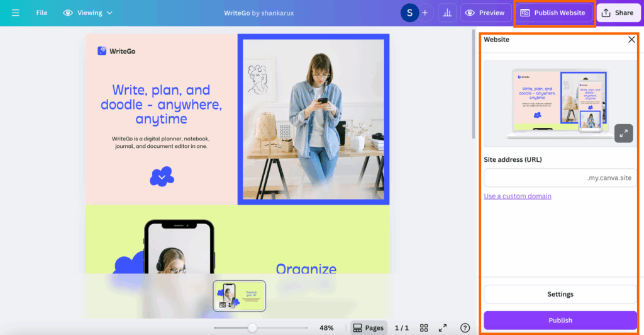Viewport: 644px width, 335px height.
Task: Expand the Viewing mode dropdown
Action: pos(88,13)
